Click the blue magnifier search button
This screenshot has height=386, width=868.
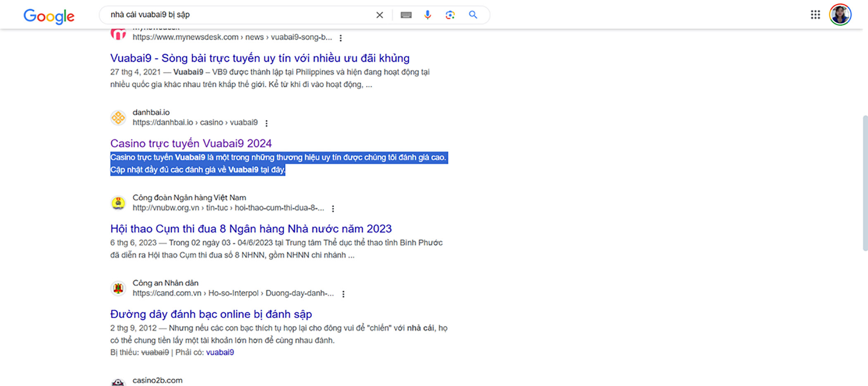(473, 15)
